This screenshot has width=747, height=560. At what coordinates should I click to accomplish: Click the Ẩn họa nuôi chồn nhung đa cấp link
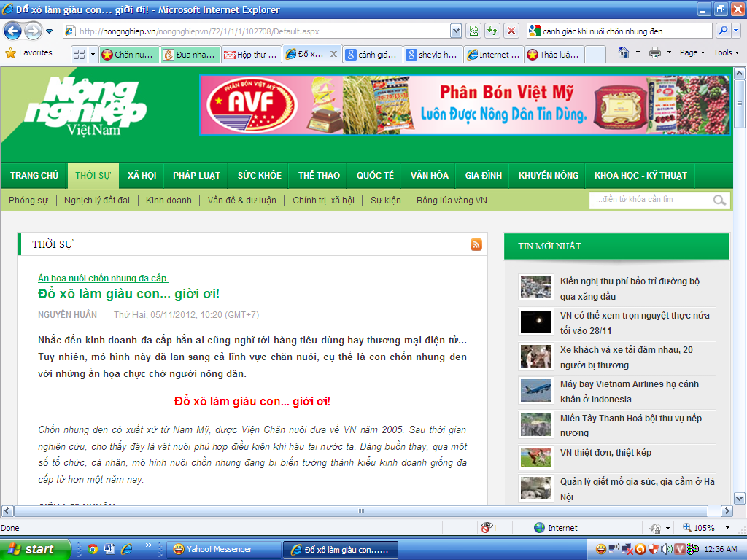[x=103, y=278]
